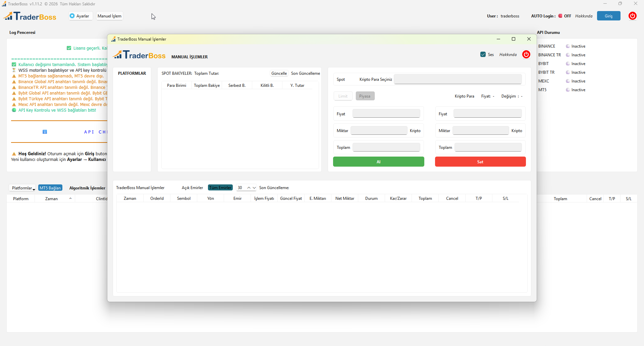Decrease the 30 order count stepper

[254, 188]
